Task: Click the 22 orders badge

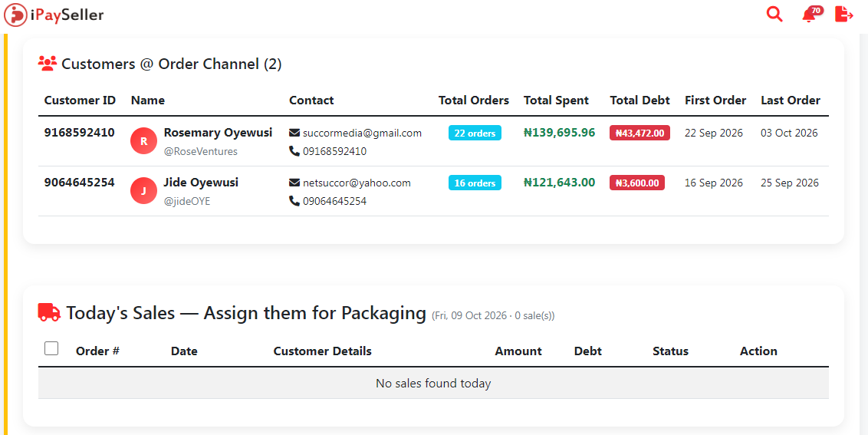Action: (x=475, y=133)
